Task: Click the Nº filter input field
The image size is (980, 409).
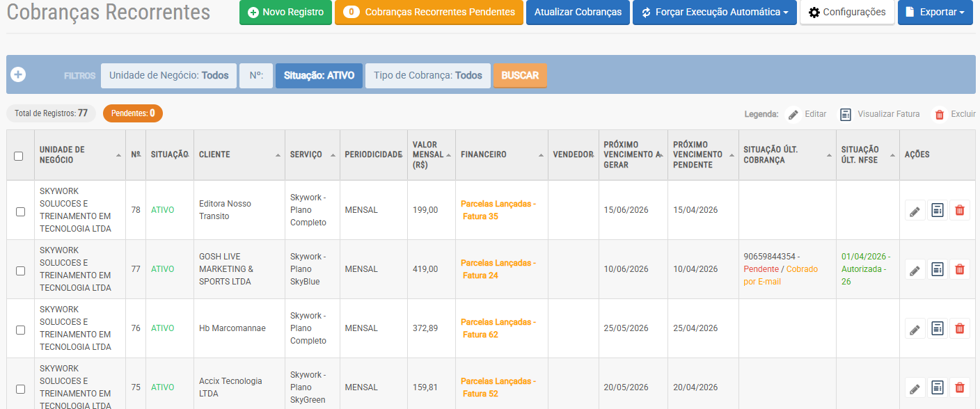Action: point(256,74)
